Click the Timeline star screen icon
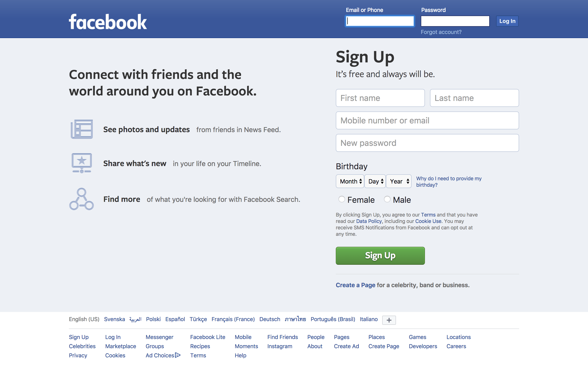This screenshot has width=588, height=367. pos(82,163)
